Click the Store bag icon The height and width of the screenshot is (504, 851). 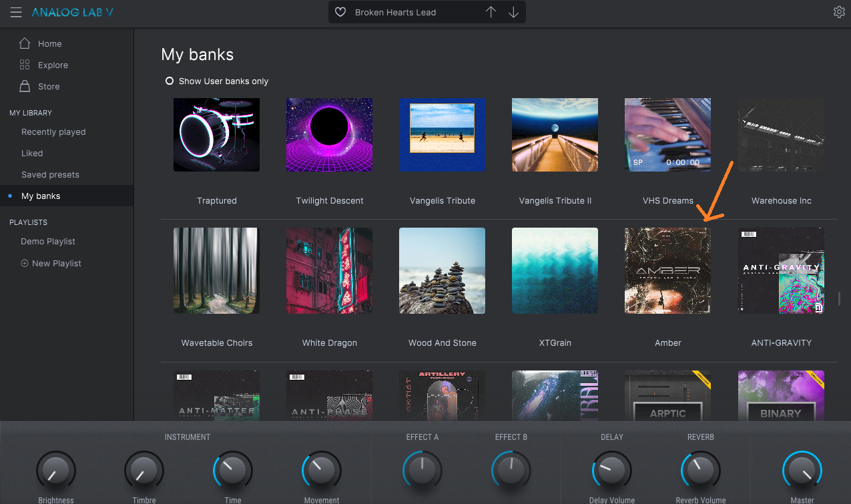[x=25, y=86]
